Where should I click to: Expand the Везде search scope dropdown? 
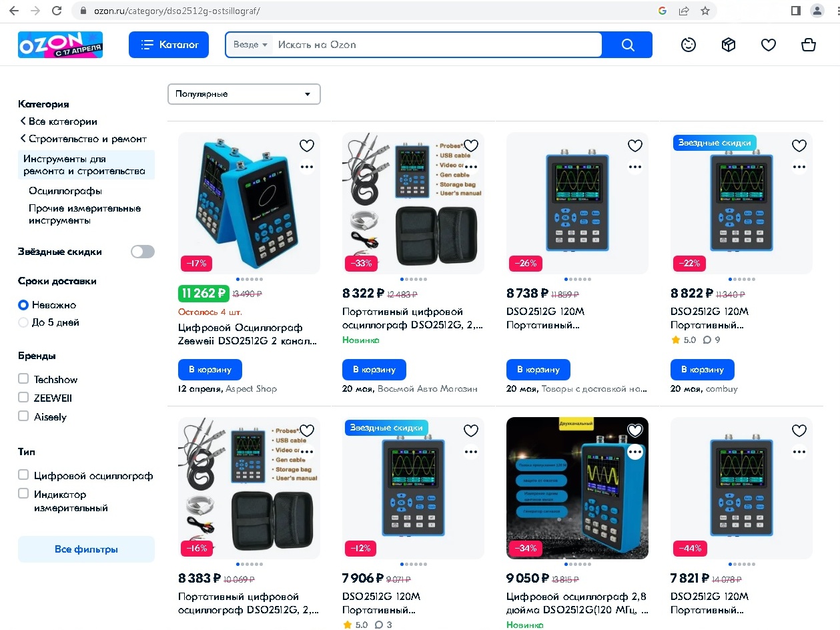coord(250,45)
